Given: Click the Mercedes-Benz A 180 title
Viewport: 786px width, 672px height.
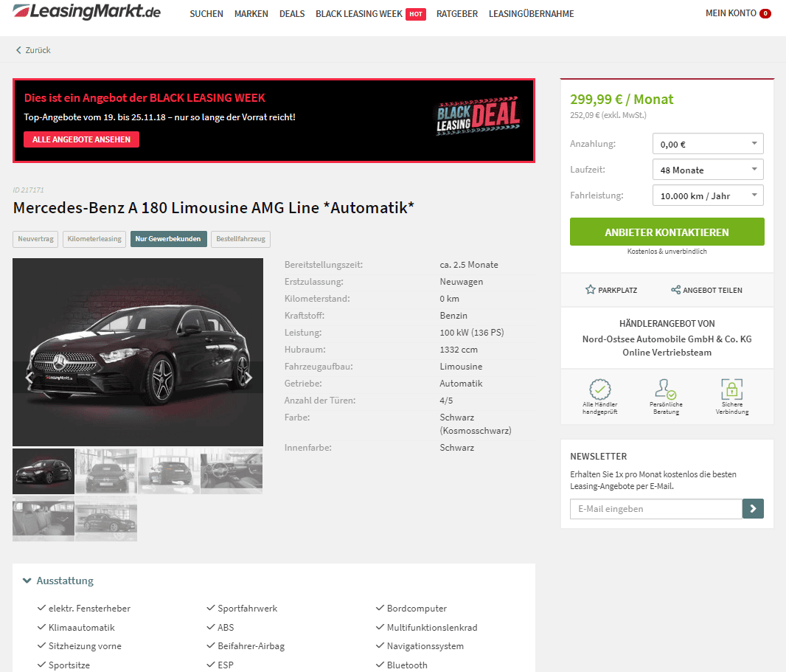Looking at the screenshot, I should pos(214,207).
